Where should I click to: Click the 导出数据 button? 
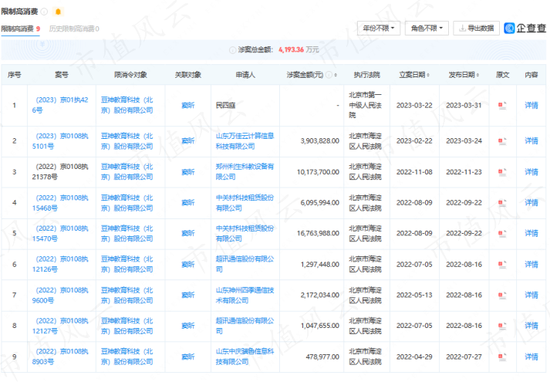click(476, 28)
